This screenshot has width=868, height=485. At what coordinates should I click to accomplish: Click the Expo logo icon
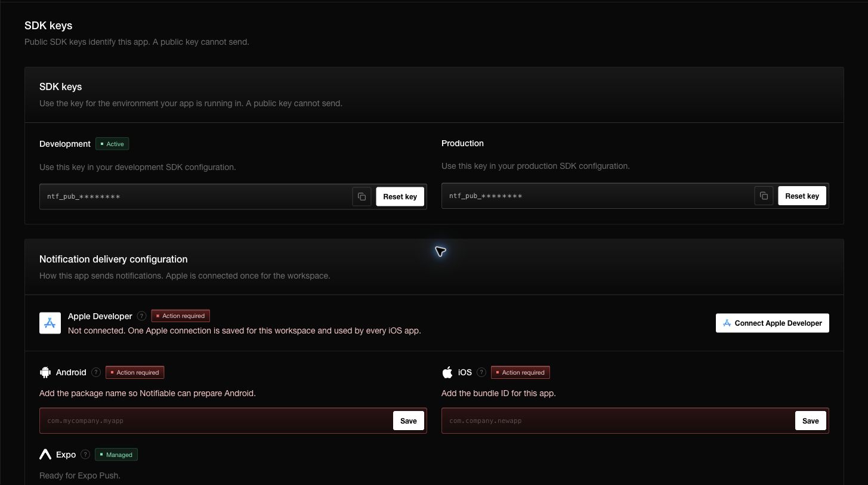coord(45,455)
